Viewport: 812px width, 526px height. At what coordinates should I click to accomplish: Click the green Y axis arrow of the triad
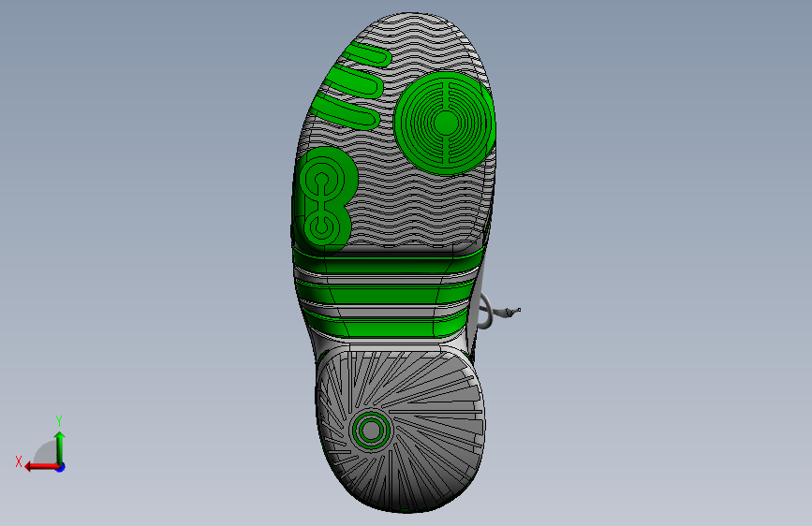click(60, 448)
